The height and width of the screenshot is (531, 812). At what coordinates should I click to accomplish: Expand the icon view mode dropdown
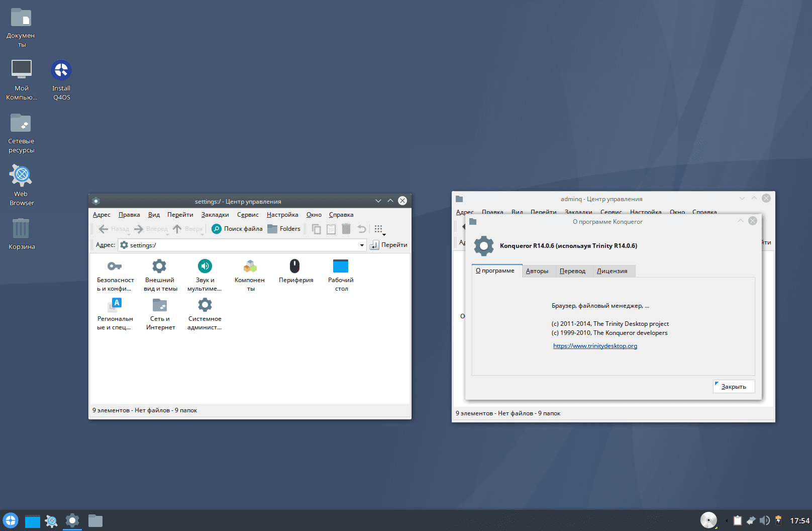pos(384,234)
